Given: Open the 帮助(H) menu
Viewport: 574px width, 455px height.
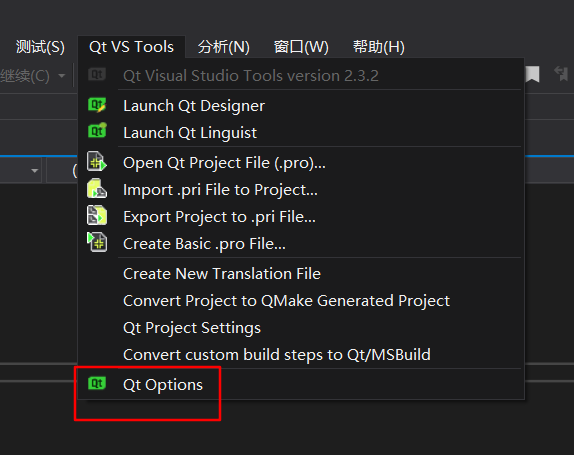Looking at the screenshot, I should click(379, 47).
